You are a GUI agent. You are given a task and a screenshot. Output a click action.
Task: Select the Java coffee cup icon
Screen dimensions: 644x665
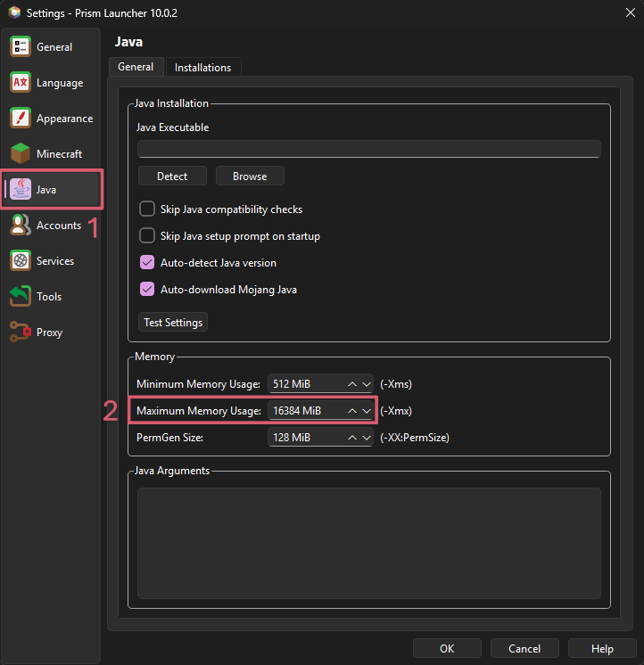pos(20,189)
